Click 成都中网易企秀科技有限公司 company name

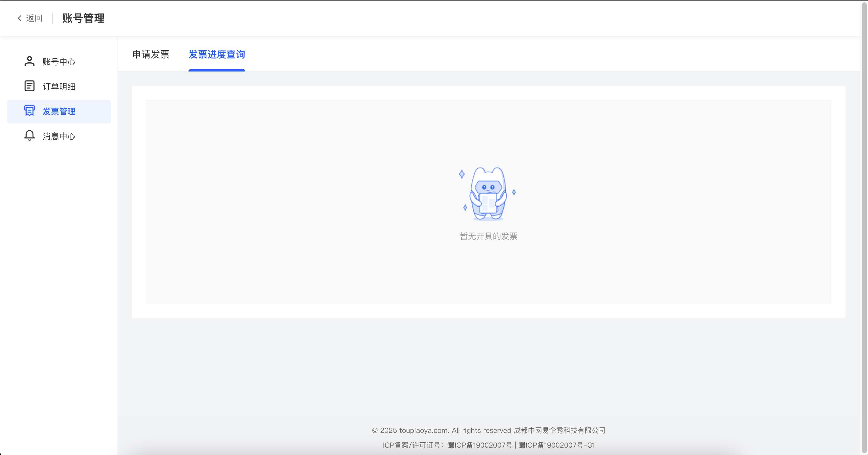click(x=559, y=430)
